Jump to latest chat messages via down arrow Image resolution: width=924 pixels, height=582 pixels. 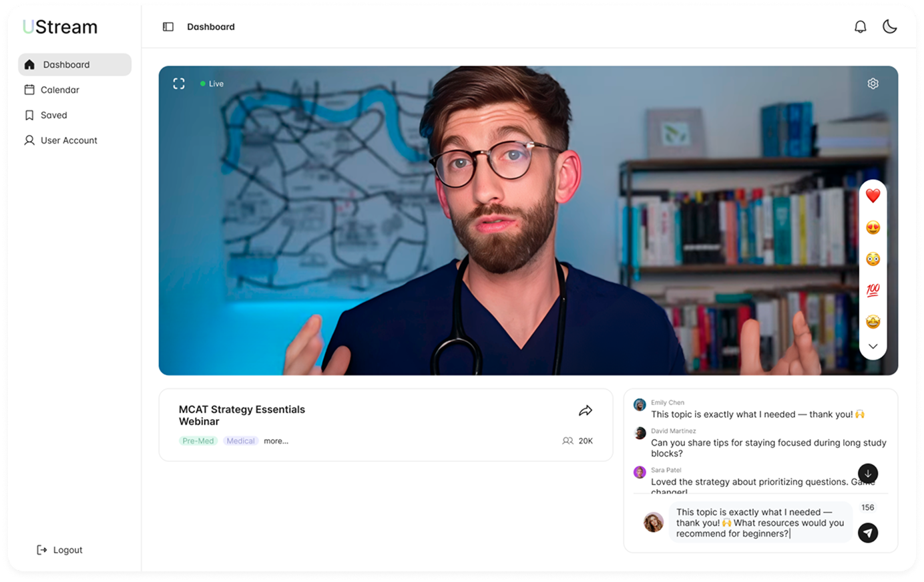tap(867, 473)
